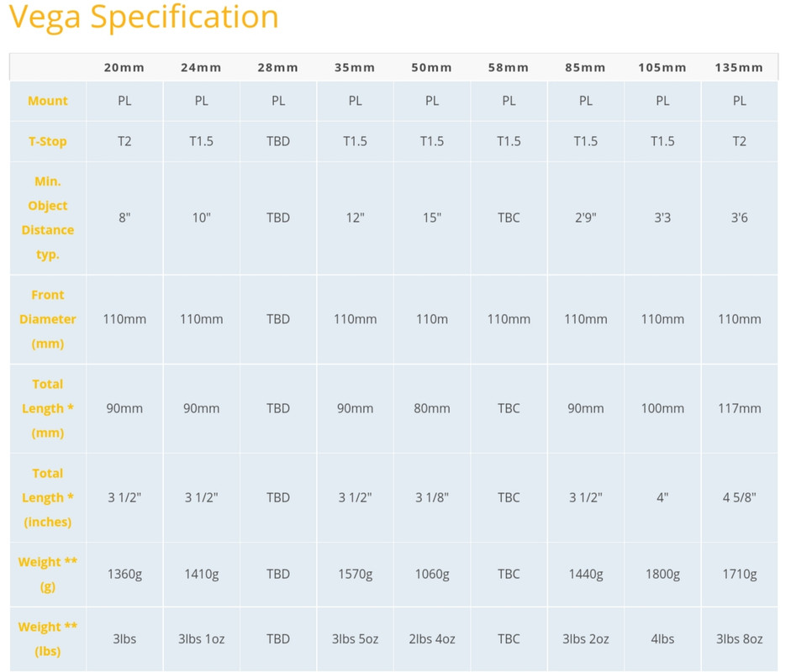Click the T2 T-Stop cell for 20mm
Image resolution: width=791 pixels, height=672 pixels.
pyautogui.click(x=124, y=141)
